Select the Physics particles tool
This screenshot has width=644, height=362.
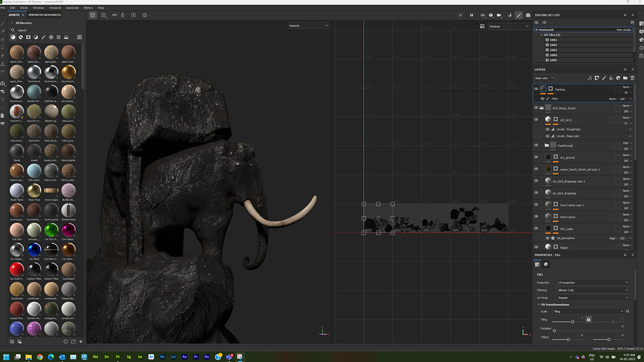(511, 15)
